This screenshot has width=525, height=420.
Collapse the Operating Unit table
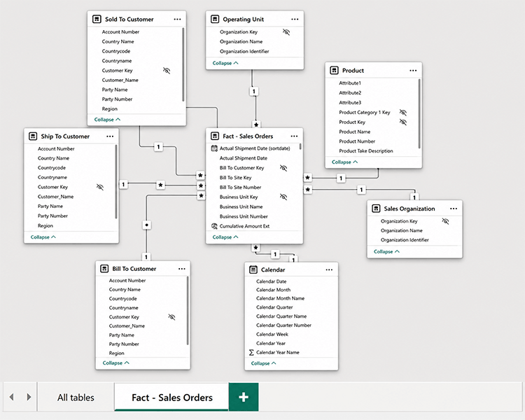coord(225,63)
